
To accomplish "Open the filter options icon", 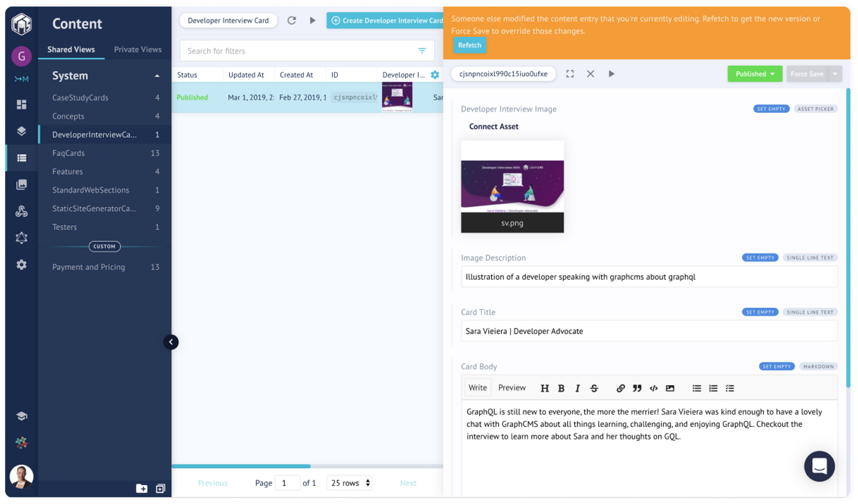I will (x=422, y=51).
